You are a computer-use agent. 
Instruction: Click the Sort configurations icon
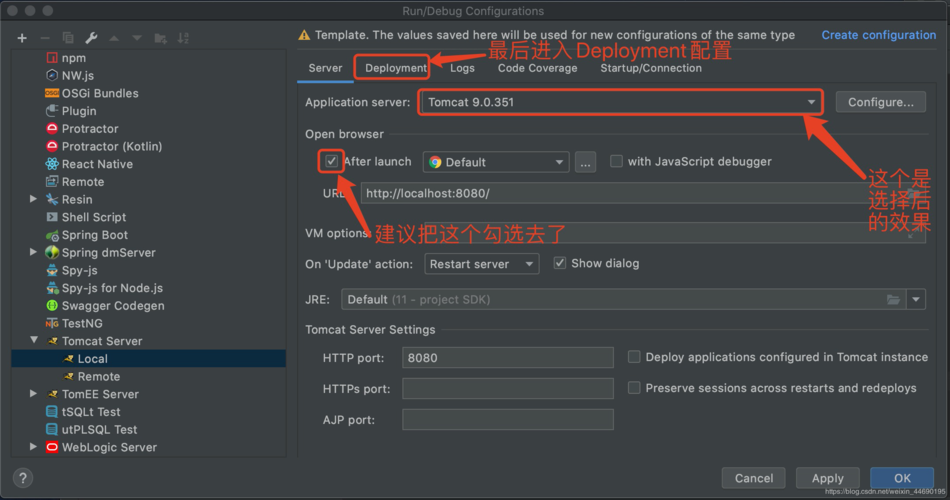tap(183, 38)
